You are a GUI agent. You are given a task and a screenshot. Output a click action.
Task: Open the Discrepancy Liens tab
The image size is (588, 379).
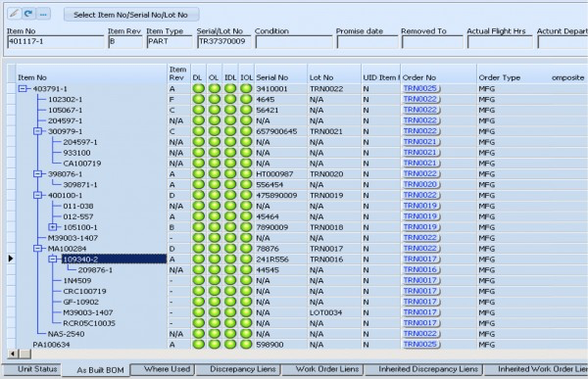pyautogui.click(x=239, y=369)
